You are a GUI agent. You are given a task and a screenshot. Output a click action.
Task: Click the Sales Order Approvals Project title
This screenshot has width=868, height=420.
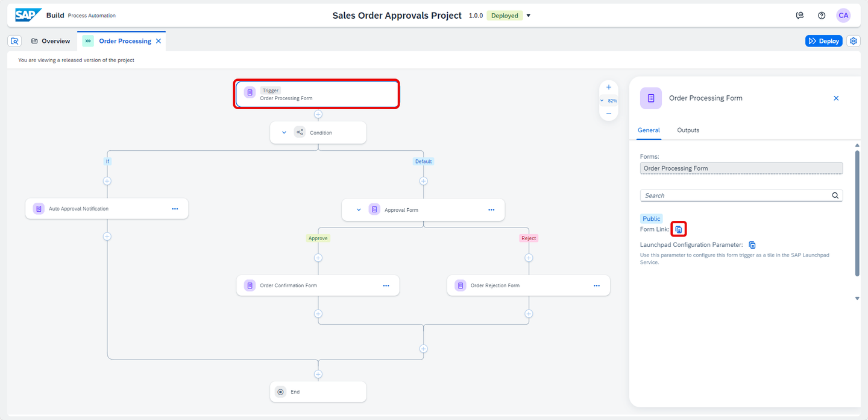click(x=397, y=16)
